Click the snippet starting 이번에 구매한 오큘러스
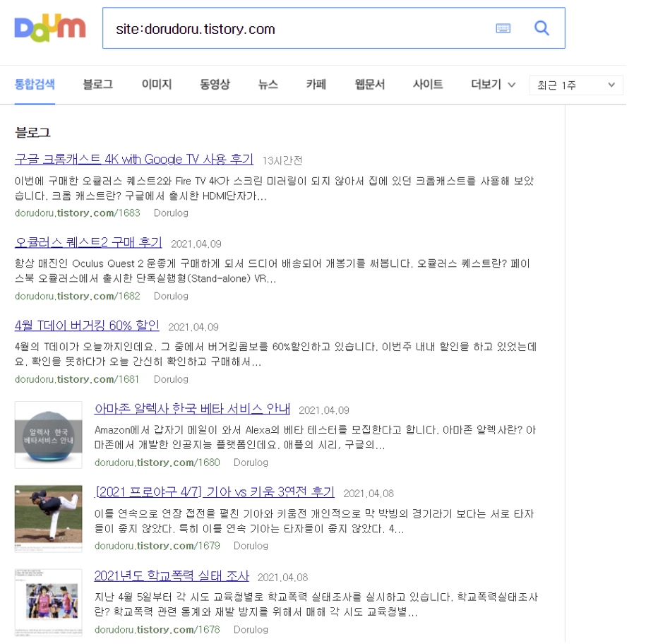Viewport: 658px width, 644px height. [275, 189]
